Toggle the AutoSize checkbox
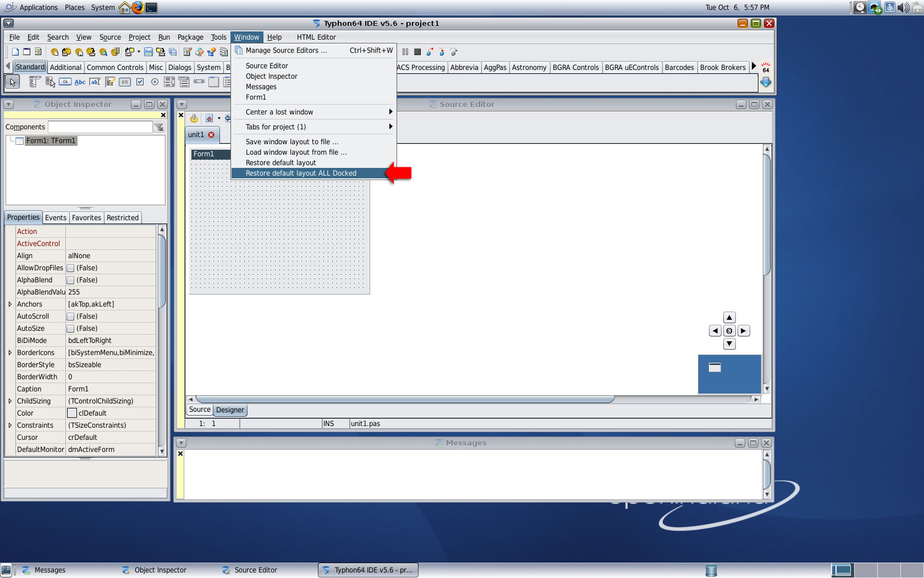 pyautogui.click(x=70, y=329)
